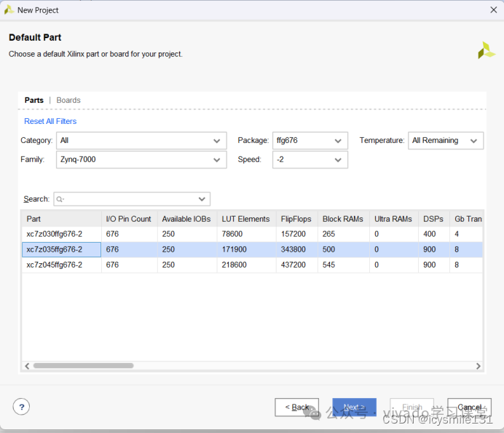Open the Category dropdown

click(141, 141)
